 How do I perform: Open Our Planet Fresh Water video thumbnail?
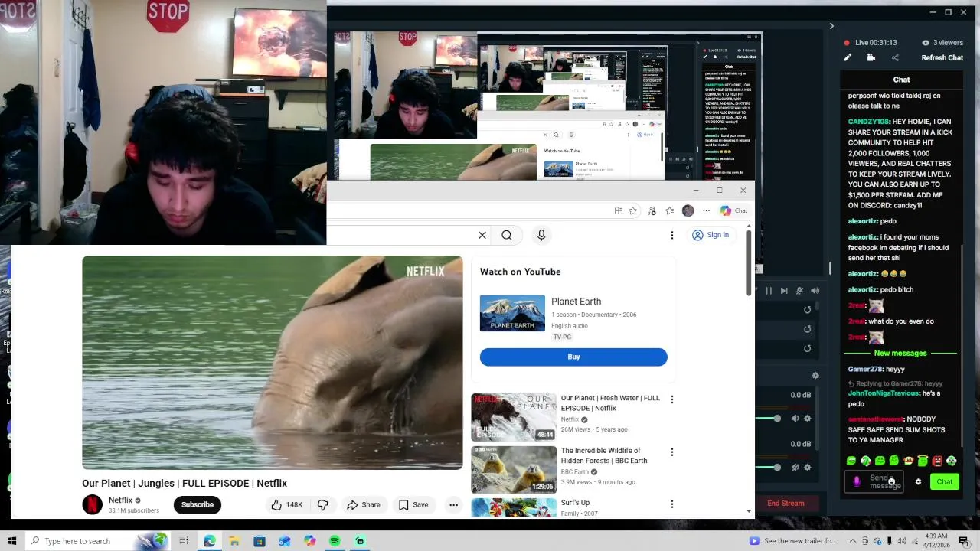[x=514, y=417]
